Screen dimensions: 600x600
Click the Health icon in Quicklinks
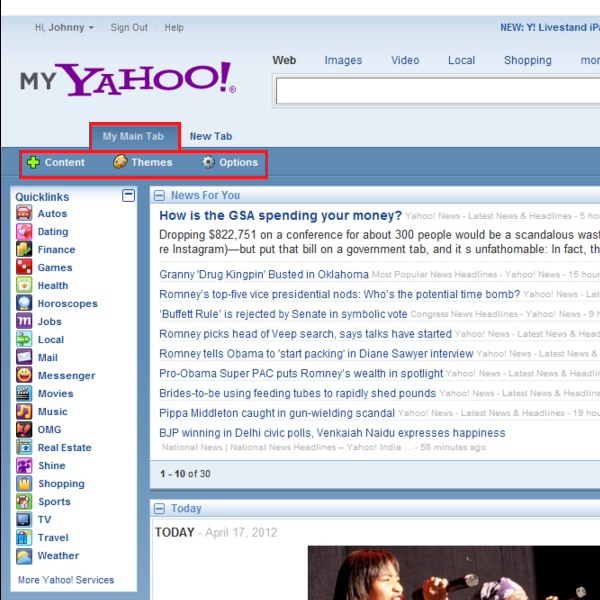[x=24, y=285]
